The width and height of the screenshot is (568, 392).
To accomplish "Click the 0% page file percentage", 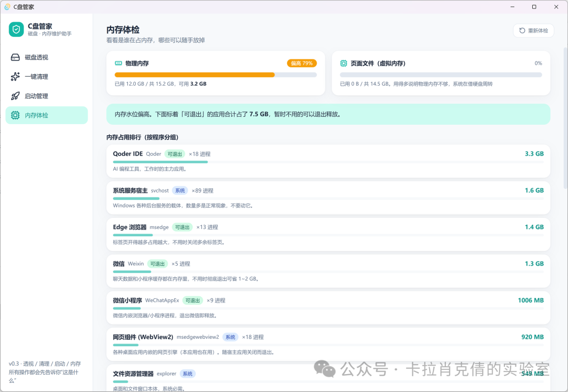I will coord(539,63).
